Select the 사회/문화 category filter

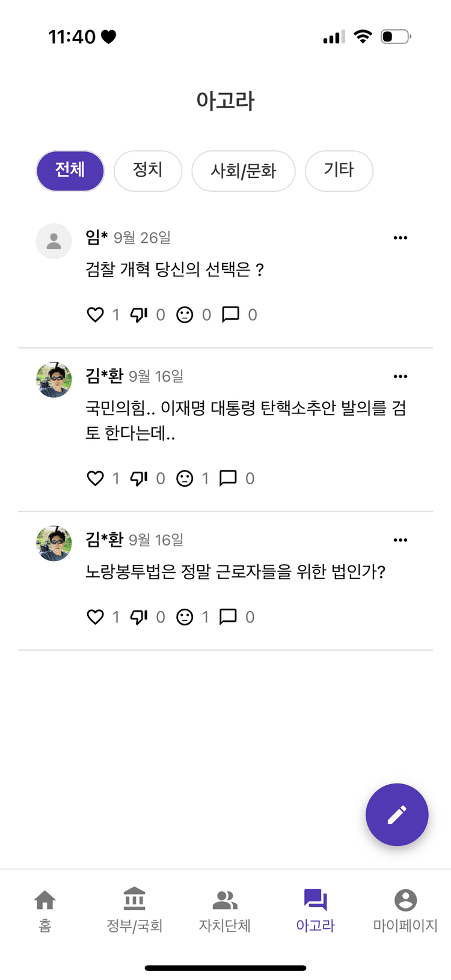tap(243, 171)
